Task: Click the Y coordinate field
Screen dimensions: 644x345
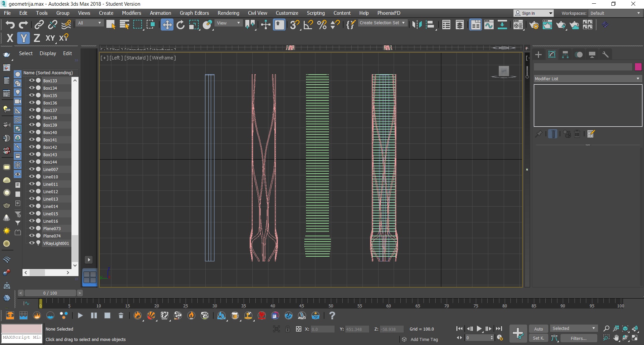Action: [x=357, y=329]
